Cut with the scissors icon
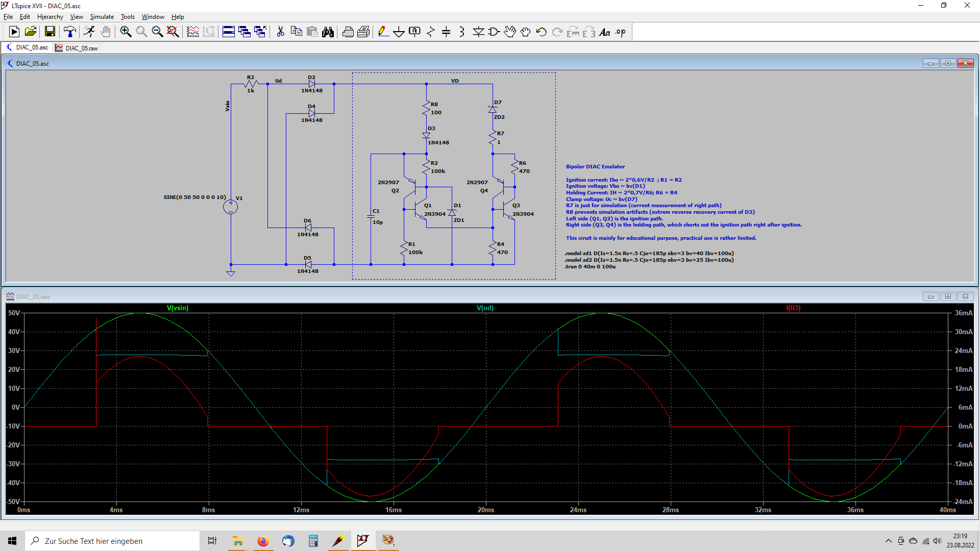Viewport: 980px width, 551px height. point(280,32)
